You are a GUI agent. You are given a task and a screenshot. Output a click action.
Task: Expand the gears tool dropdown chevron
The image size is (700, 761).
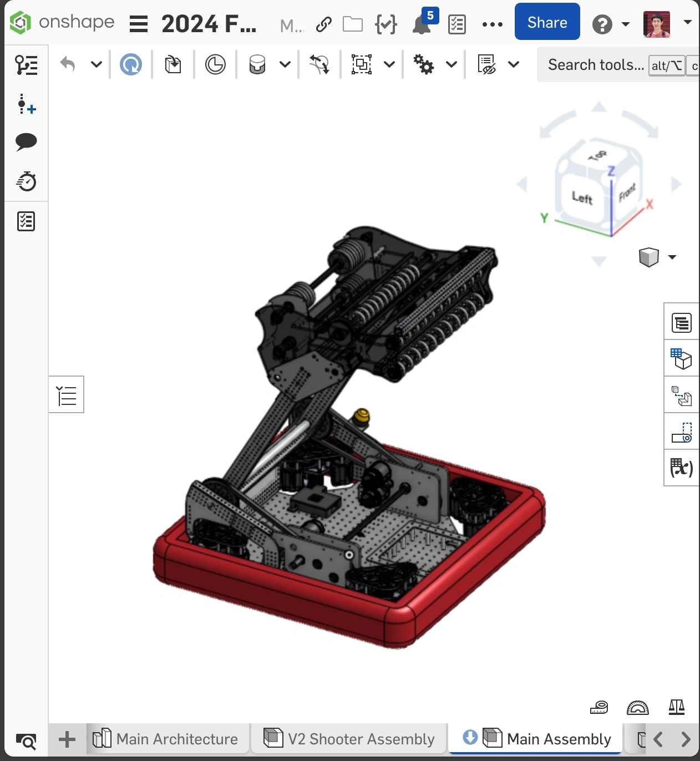[452, 64]
